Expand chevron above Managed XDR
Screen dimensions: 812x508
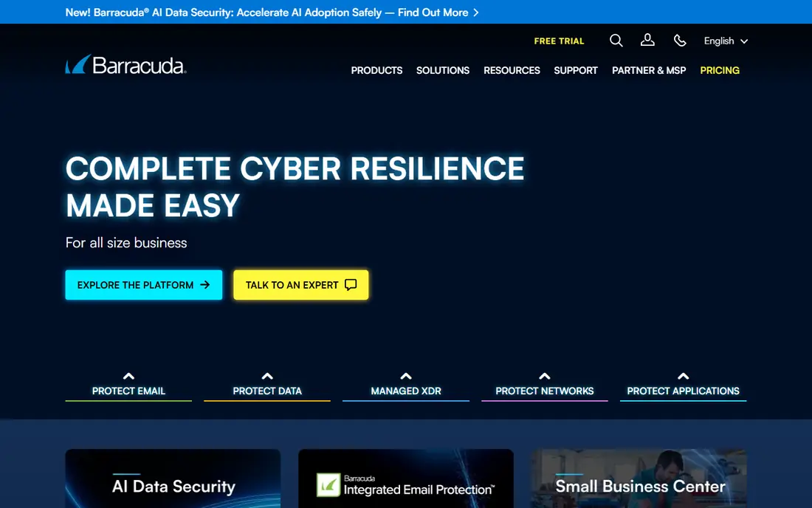[x=406, y=376]
